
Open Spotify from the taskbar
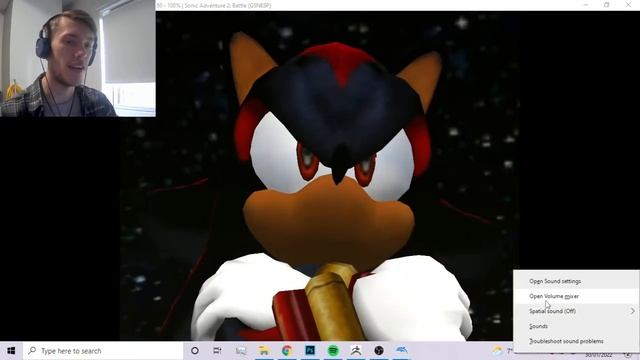(x=333, y=351)
